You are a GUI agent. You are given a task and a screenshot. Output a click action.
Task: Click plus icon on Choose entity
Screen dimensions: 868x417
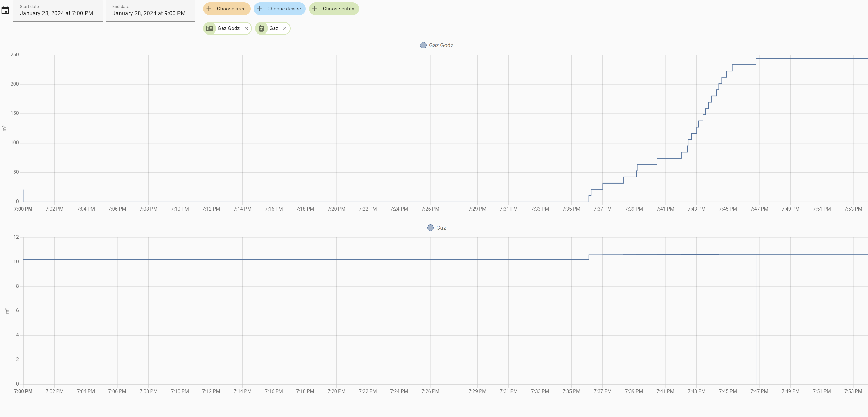(315, 9)
